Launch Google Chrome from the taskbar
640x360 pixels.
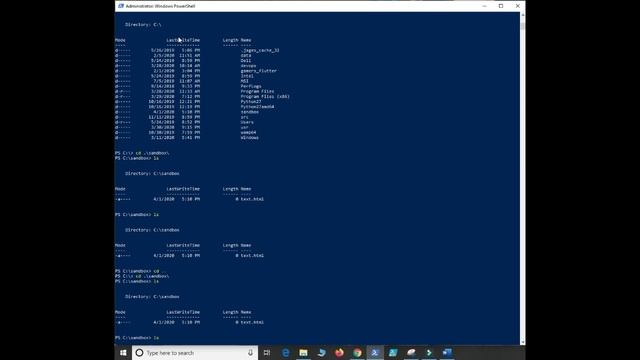click(x=357, y=353)
